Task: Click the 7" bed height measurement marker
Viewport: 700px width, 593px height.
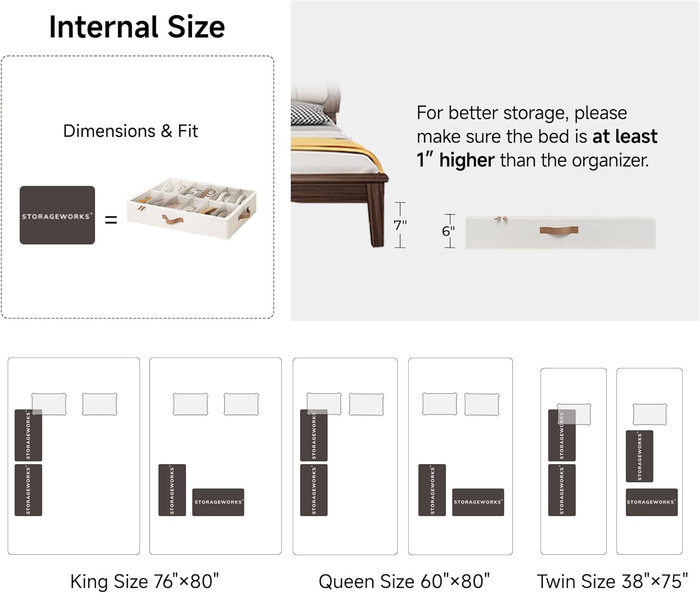Action: pos(400,225)
